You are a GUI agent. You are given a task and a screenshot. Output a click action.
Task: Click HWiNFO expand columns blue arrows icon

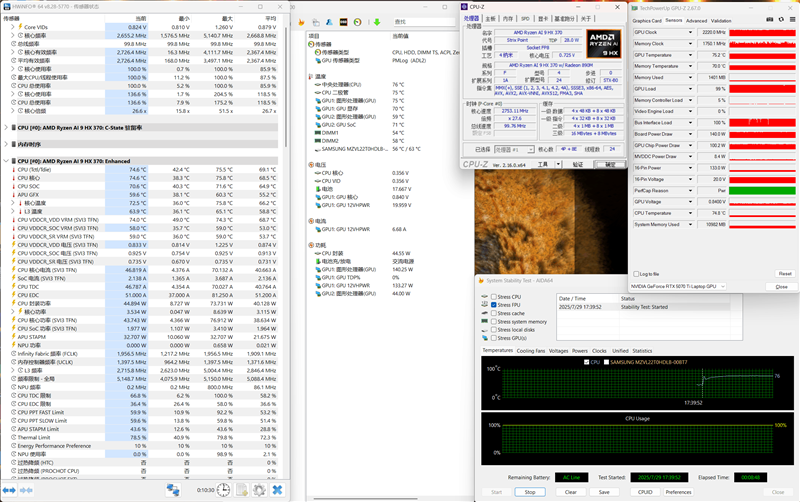[9, 490]
